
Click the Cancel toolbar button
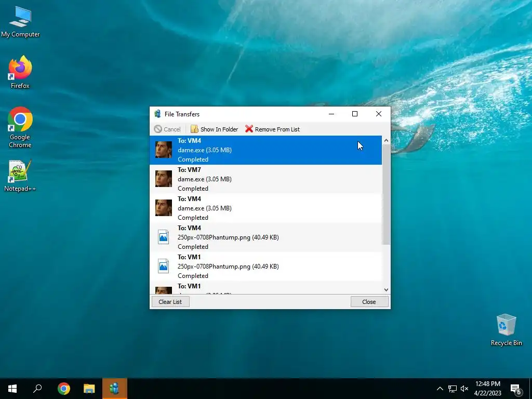167,129
